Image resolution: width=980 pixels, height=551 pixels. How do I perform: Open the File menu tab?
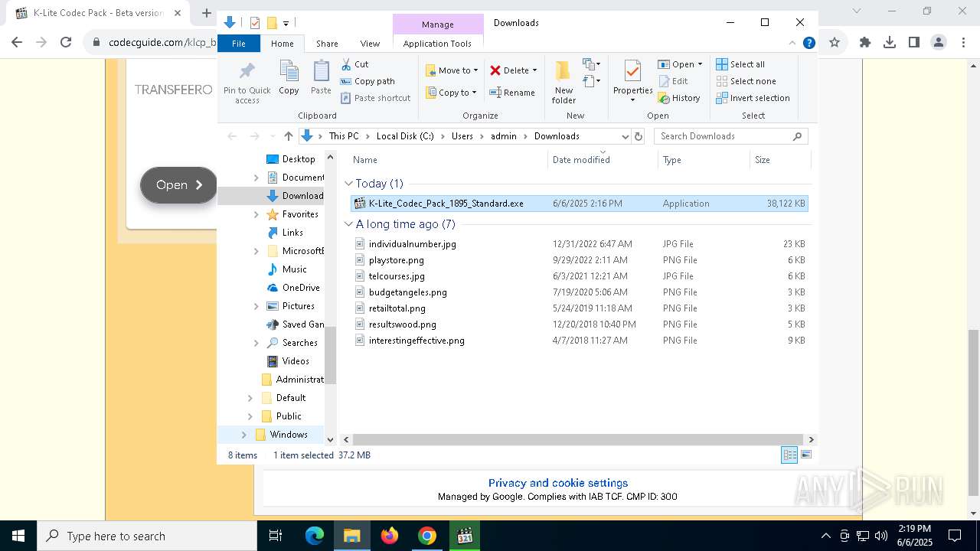point(239,44)
